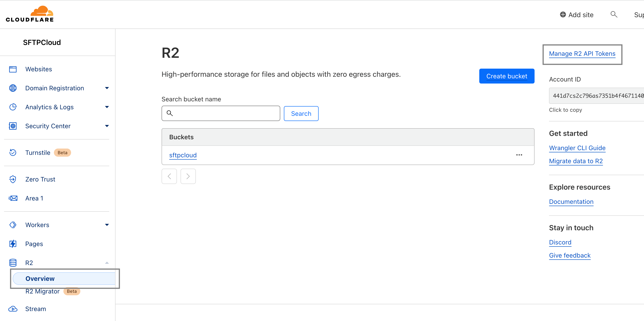
Task: Click the Turnstile icon in sidebar
Action: pos(13,153)
